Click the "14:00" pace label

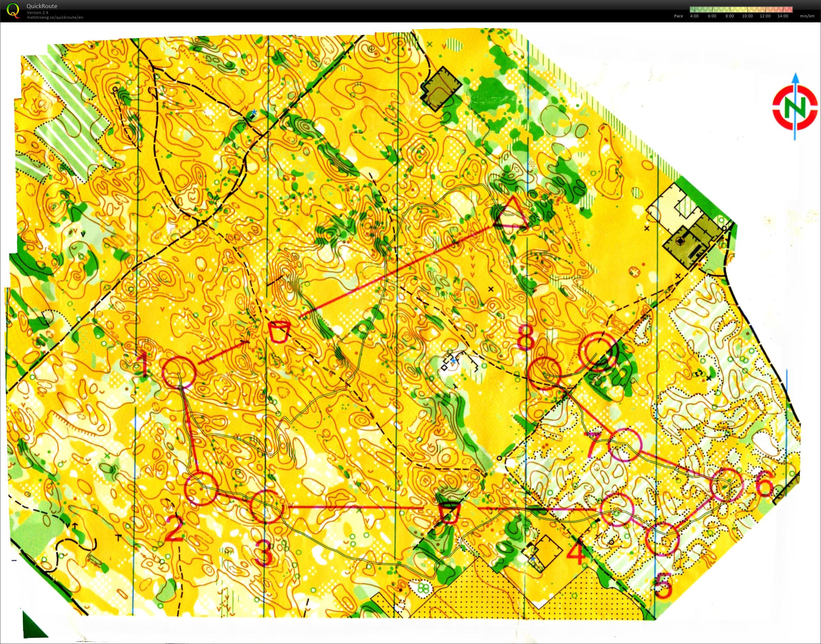point(783,16)
